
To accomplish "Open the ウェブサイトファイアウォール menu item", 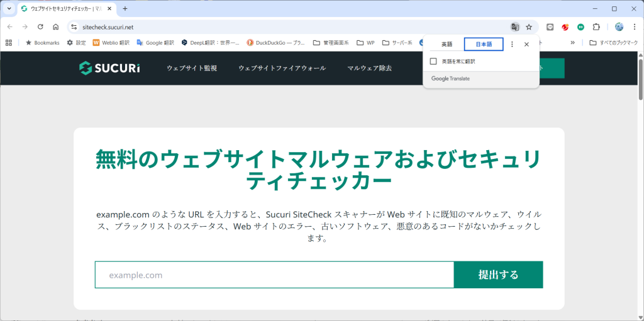I will (x=282, y=68).
